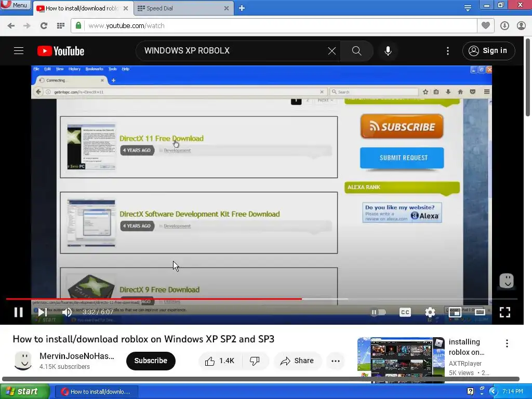Toggle the autoplay switch

[x=378, y=312]
